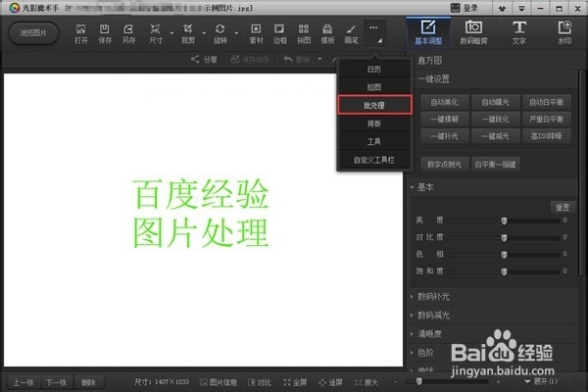Switch to the 基本调整 tab
This screenshot has width=588, height=392.
point(428,33)
